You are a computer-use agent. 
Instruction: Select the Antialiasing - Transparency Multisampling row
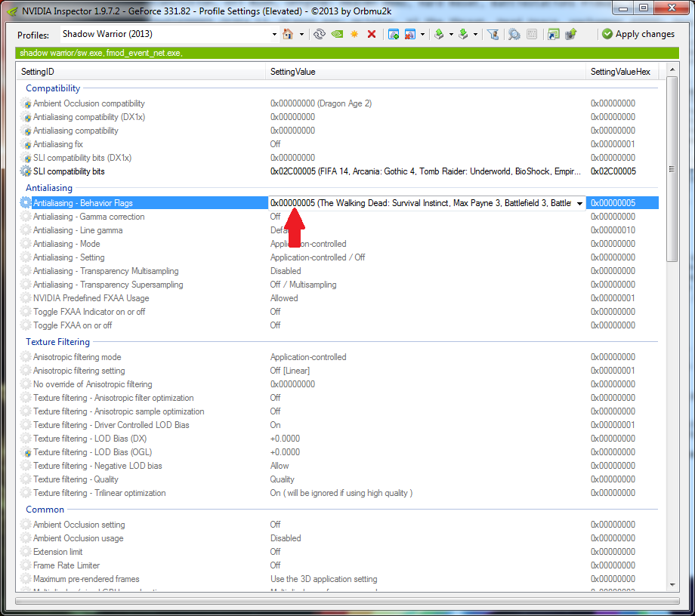click(x=338, y=271)
